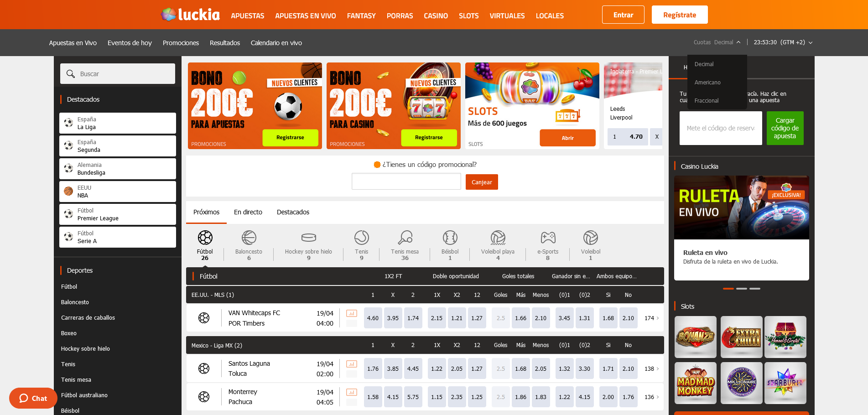Open the Bonanza slot thumbnail
Viewport: 868px width, 415px height.
pos(696,337)
